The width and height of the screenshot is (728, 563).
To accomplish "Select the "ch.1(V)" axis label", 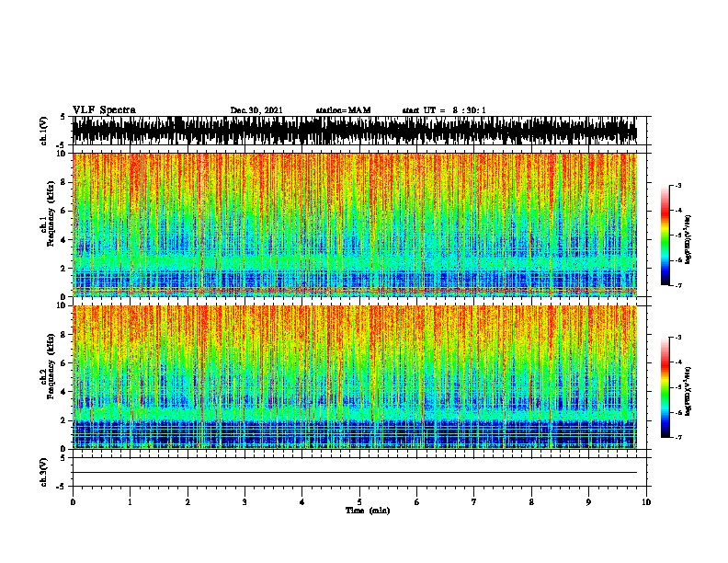I will coord(44,131).
